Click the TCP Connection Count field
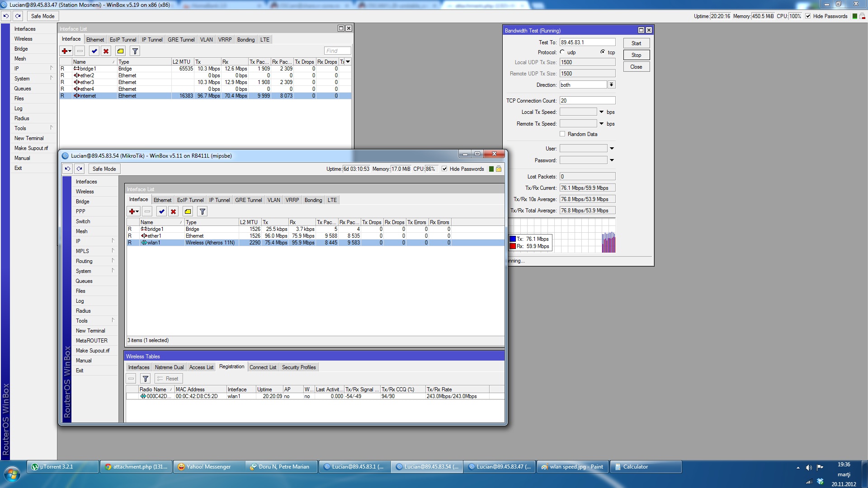The height and width of the screenshot is (488, 868). 587,101
